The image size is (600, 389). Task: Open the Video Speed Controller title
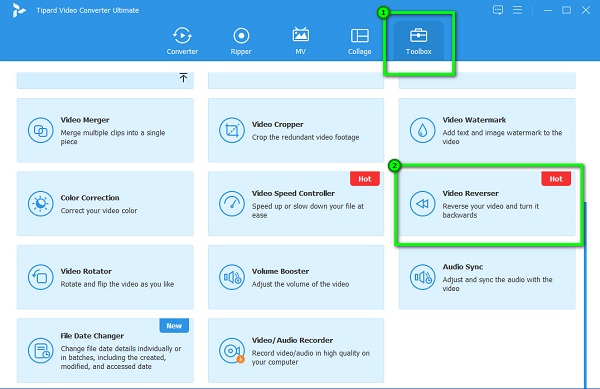293,194
